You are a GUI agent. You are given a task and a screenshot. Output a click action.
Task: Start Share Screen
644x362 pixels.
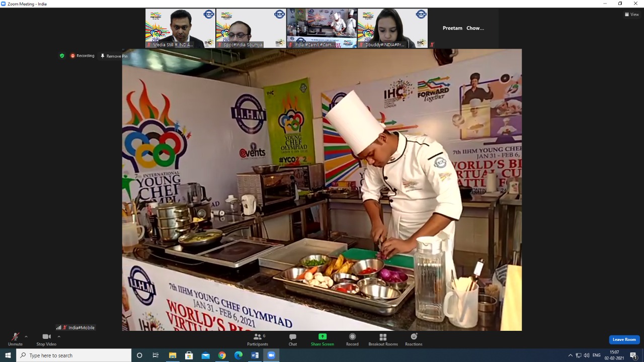point(323,339)
